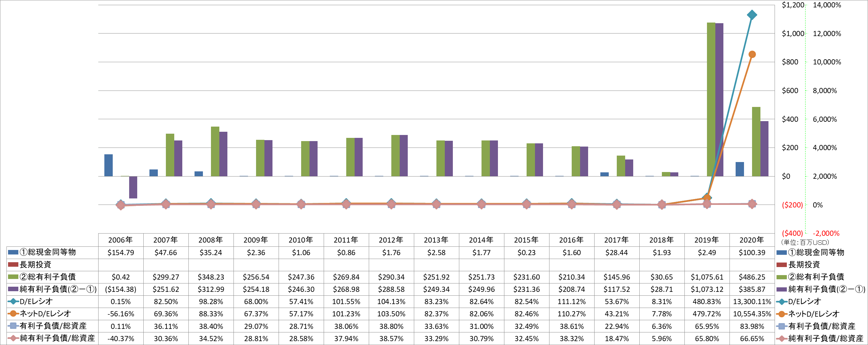Click the 2012年 column header

391,240
